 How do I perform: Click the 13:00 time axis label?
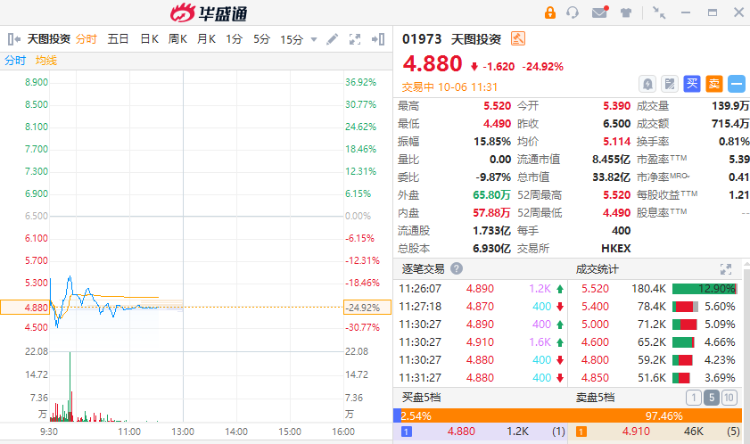(183, 432)
